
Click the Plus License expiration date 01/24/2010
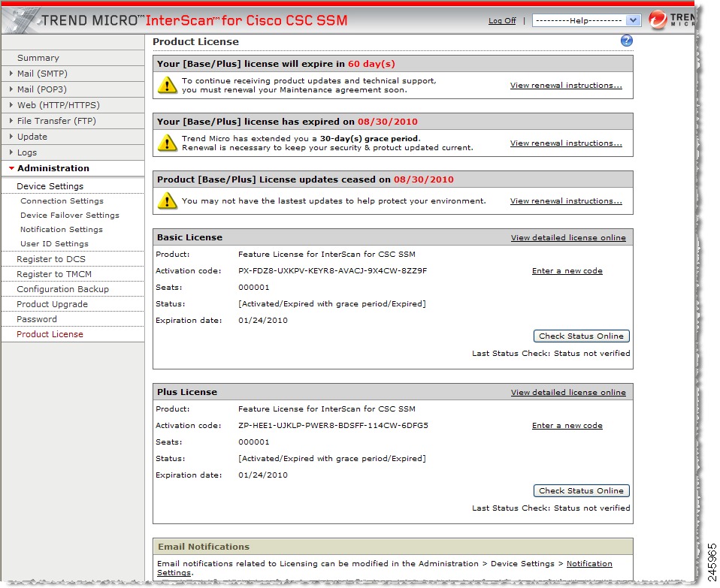point(262,475)
